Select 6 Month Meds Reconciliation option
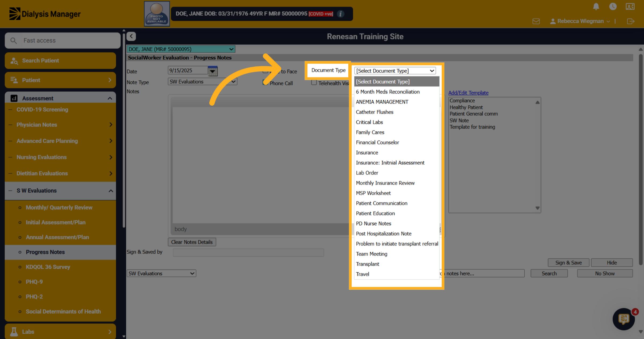 point(397,92)
